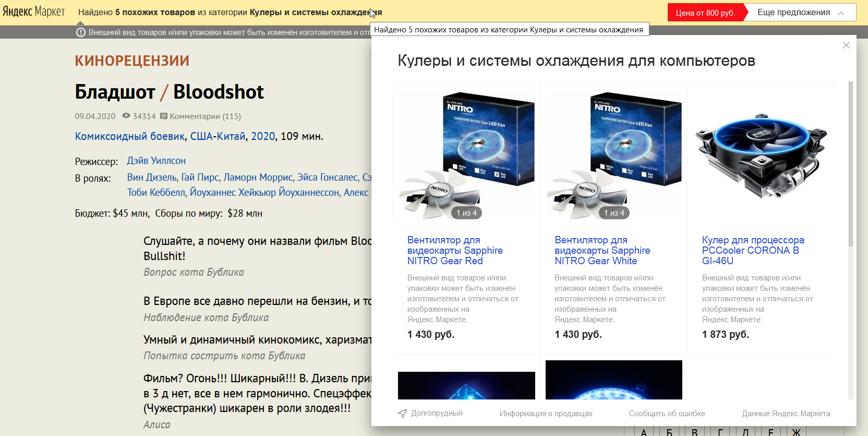The width and height of the screenshot is (868, 436).
Task: Expand Еще предложения dropdown
Action: 801,13
